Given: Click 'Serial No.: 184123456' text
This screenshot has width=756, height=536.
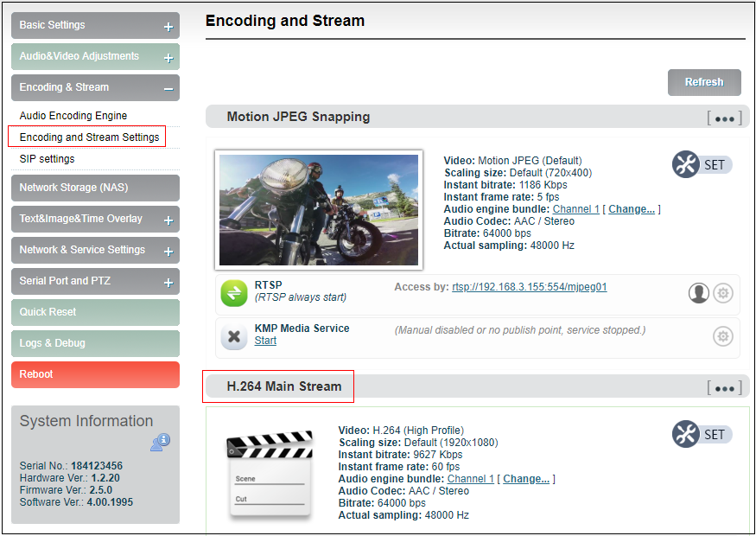Looking at the screenshot, I should 71,466.
